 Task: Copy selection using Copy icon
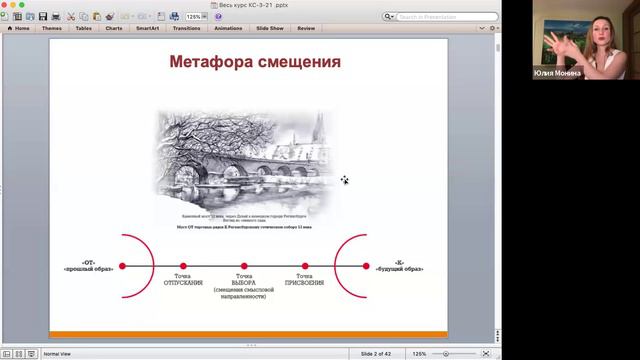coord(84,16)
